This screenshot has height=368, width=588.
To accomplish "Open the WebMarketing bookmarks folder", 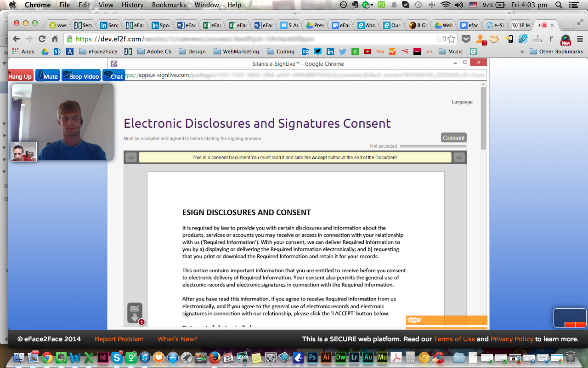I will 236,52.
